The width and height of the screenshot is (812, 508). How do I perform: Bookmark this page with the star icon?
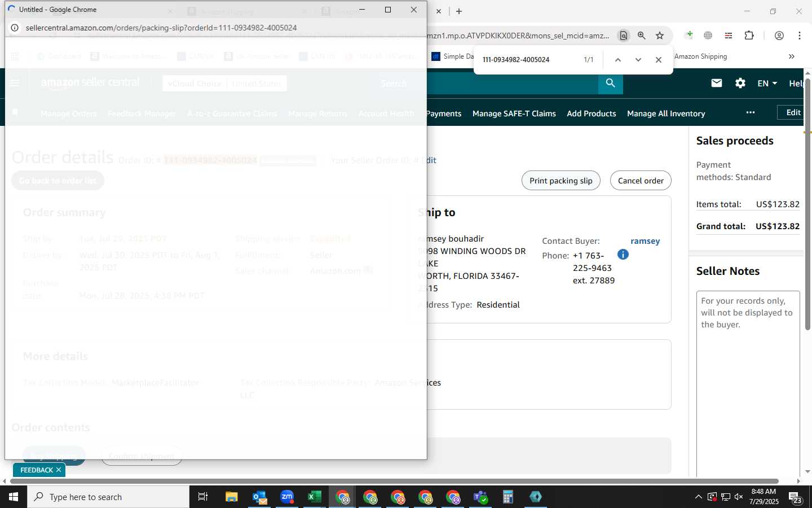point(660,36)
